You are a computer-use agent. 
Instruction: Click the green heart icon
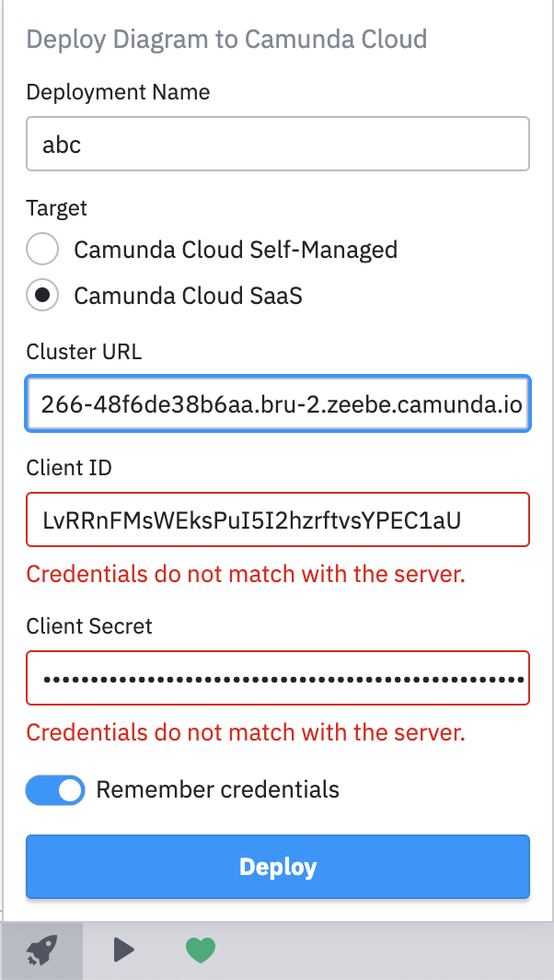201,950
